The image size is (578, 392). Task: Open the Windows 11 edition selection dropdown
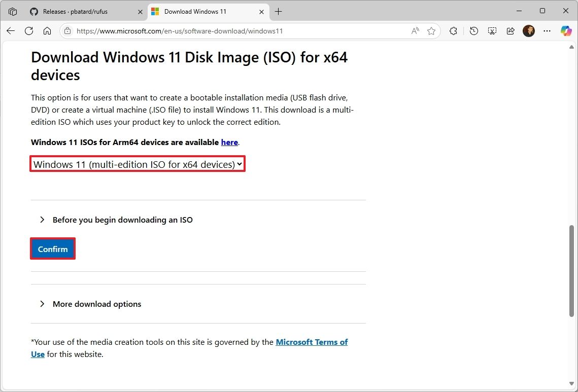[137, 164]
